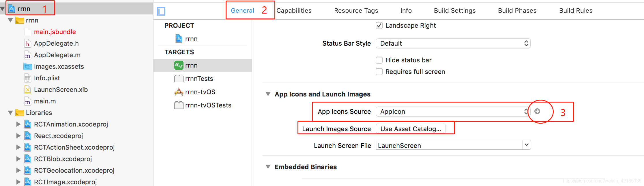Collapse the top rrnn project disclosure triangle
The width and height of the screenshot is (644, 186).
pos(3,9)
